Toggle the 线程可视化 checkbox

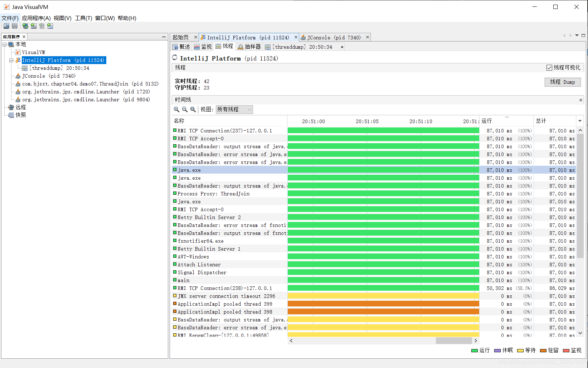tap(549, 68)
